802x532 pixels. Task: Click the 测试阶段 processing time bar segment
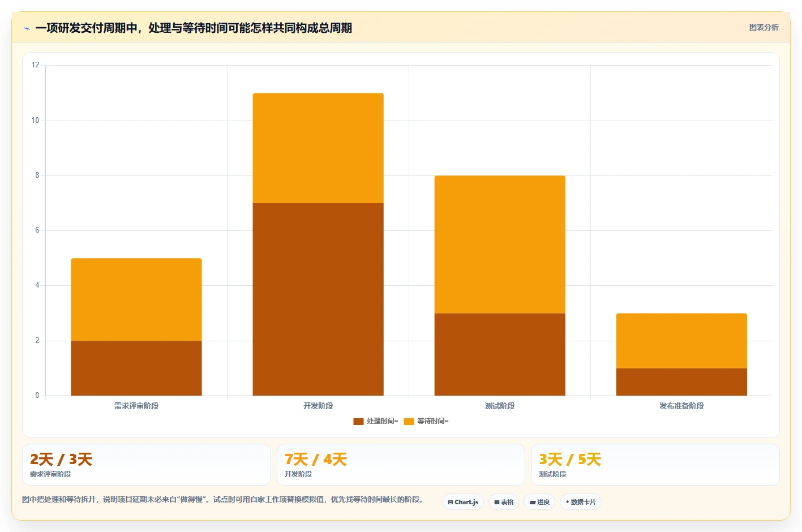500,354
